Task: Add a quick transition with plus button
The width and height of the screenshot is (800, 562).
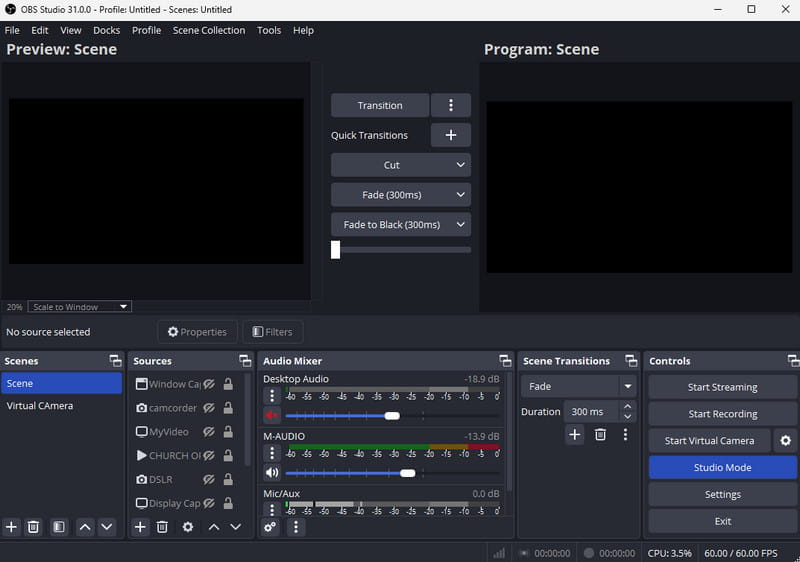Action: pyautogui.click(x=450, y=135)
